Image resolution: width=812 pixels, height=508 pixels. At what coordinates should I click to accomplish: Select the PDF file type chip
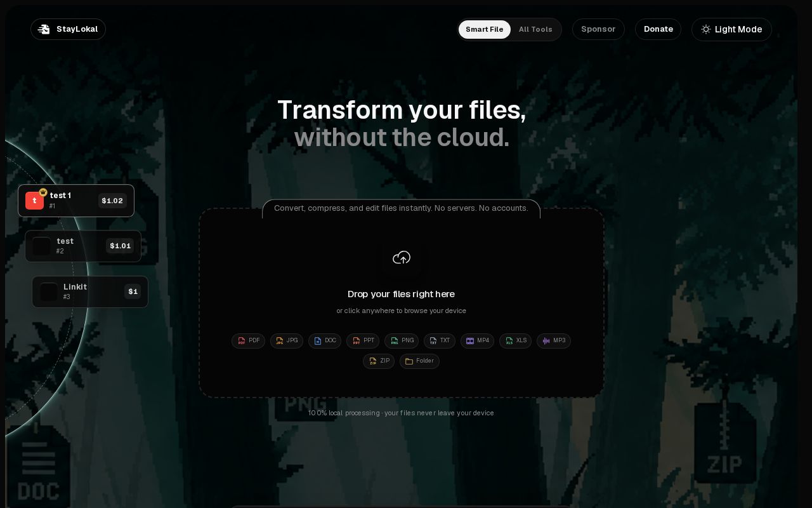pos(248,341)
